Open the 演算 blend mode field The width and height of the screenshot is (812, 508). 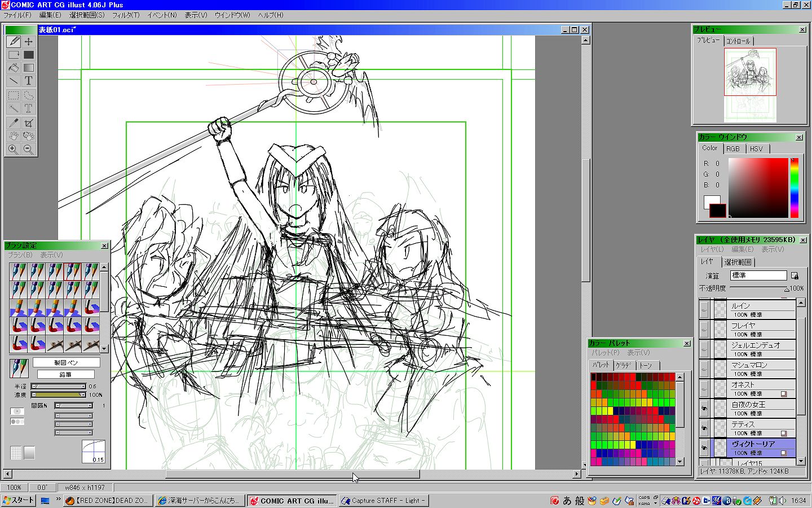click(758, 275)
